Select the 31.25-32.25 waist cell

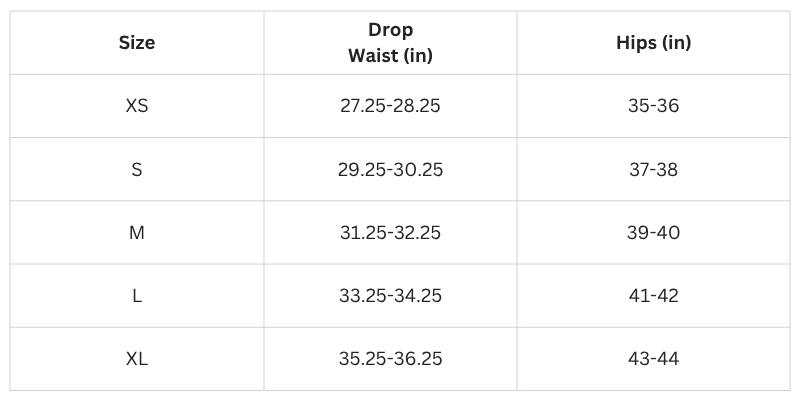pyautogui.click(x=390, y=233)
